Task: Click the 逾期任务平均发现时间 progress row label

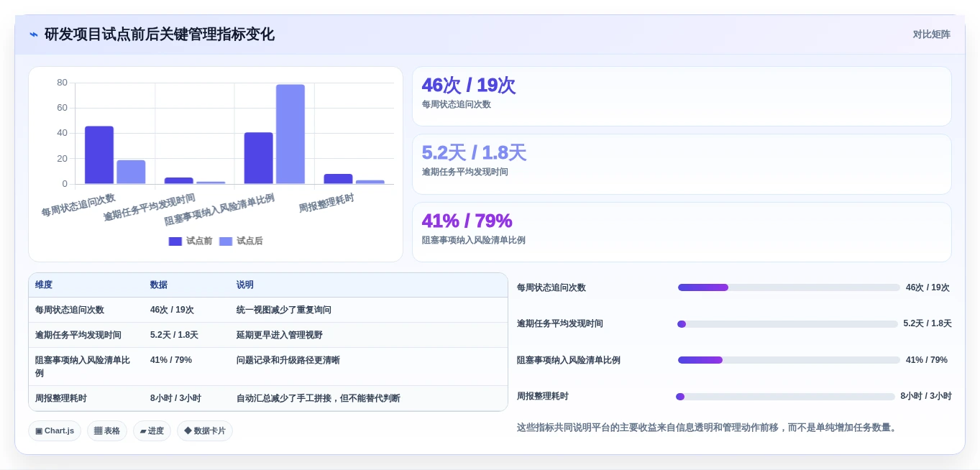Action: tap(560, 324)
